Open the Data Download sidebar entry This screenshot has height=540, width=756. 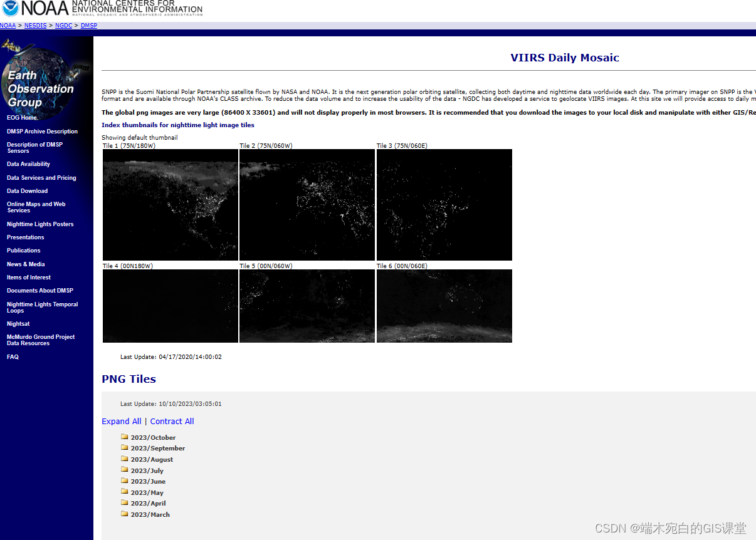click(x=26, y=190)
